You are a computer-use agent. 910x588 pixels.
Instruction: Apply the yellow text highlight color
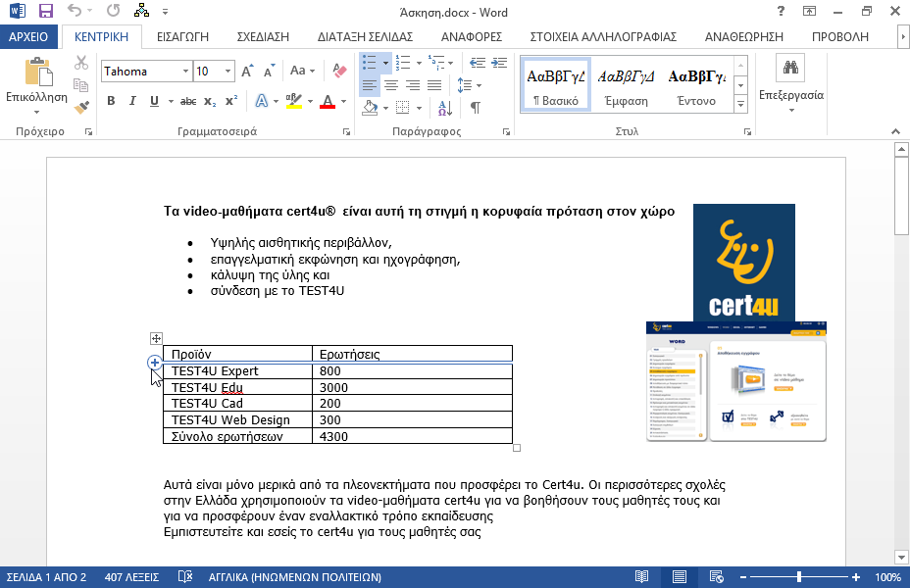(x=294, y=101)
